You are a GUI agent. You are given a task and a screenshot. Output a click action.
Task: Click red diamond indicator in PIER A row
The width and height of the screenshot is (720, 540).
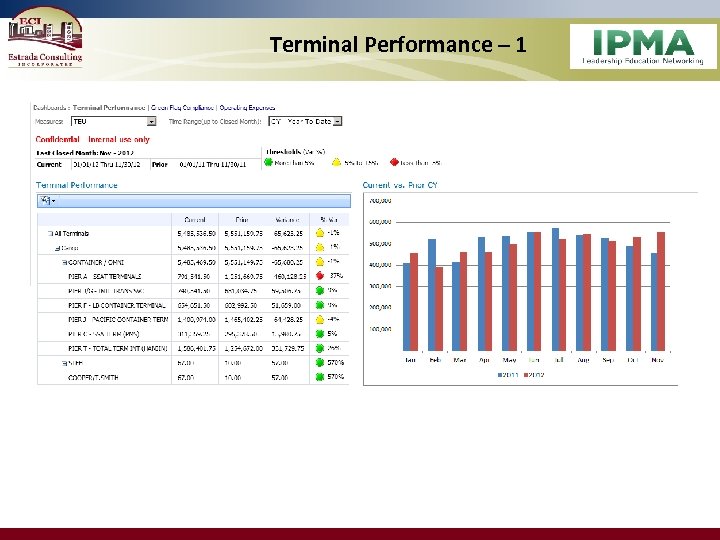pos(320,276)
